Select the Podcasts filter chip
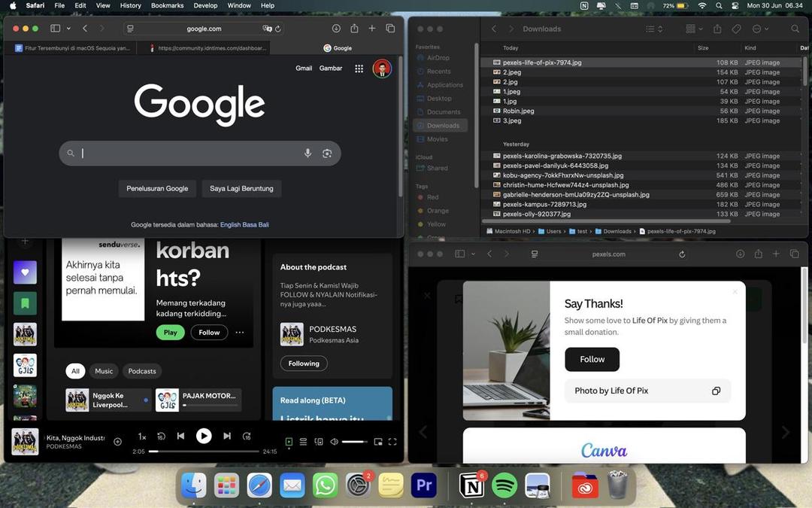 pos(142,371)
